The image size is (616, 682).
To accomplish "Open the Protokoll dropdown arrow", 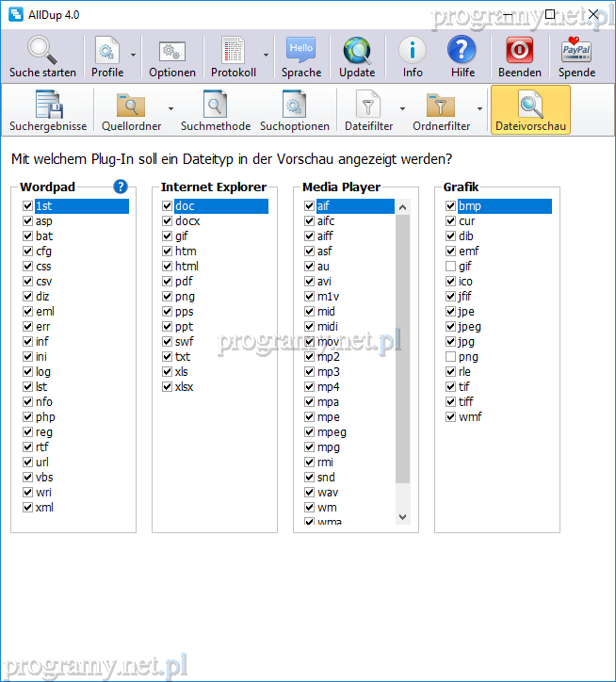I will [x=266, y=56].
